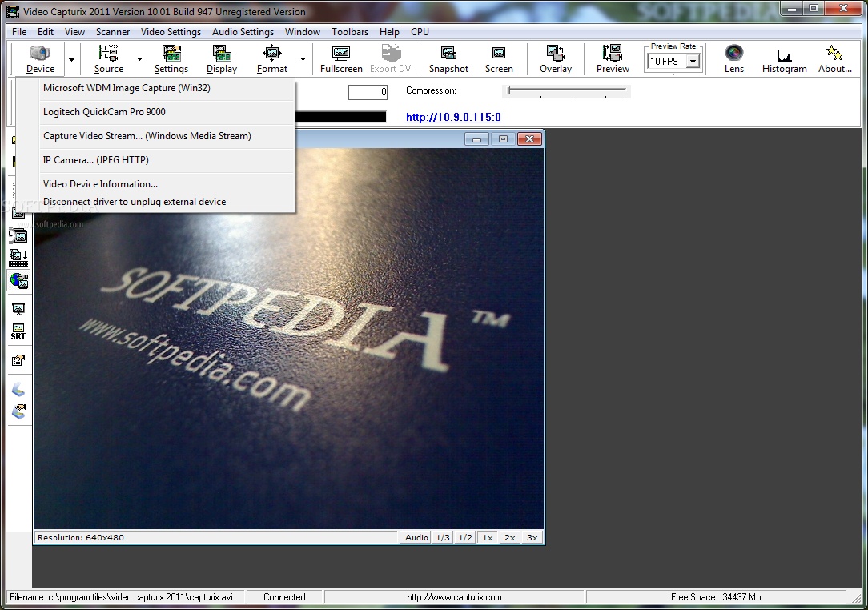Click the Screen capture icon

499,59
